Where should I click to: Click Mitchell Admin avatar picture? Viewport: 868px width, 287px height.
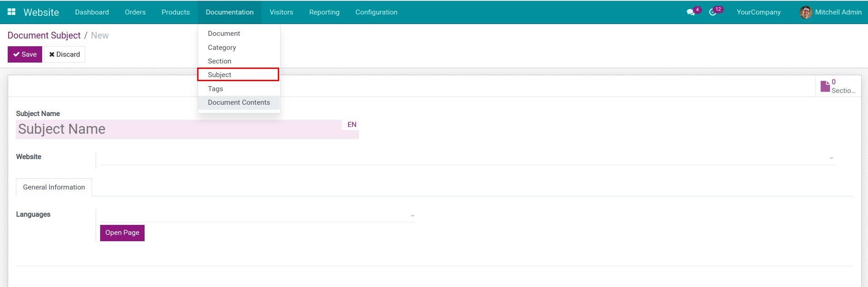[805, 12]
